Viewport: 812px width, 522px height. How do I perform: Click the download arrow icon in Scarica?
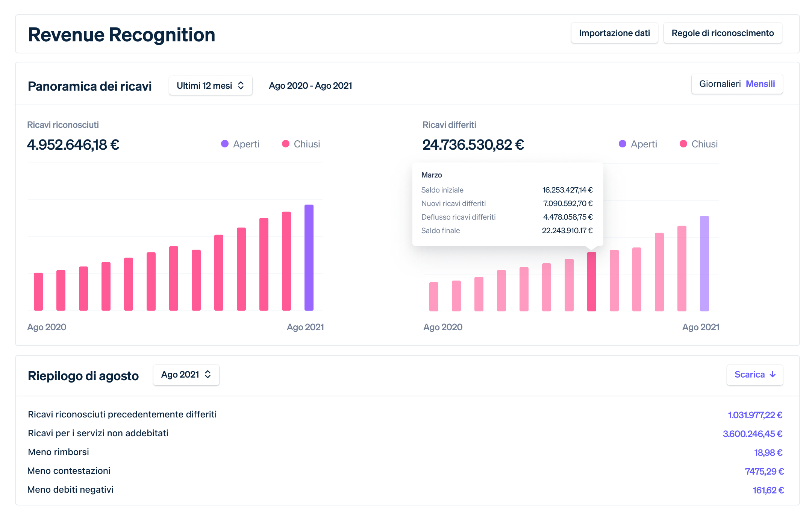coord(773,375)
